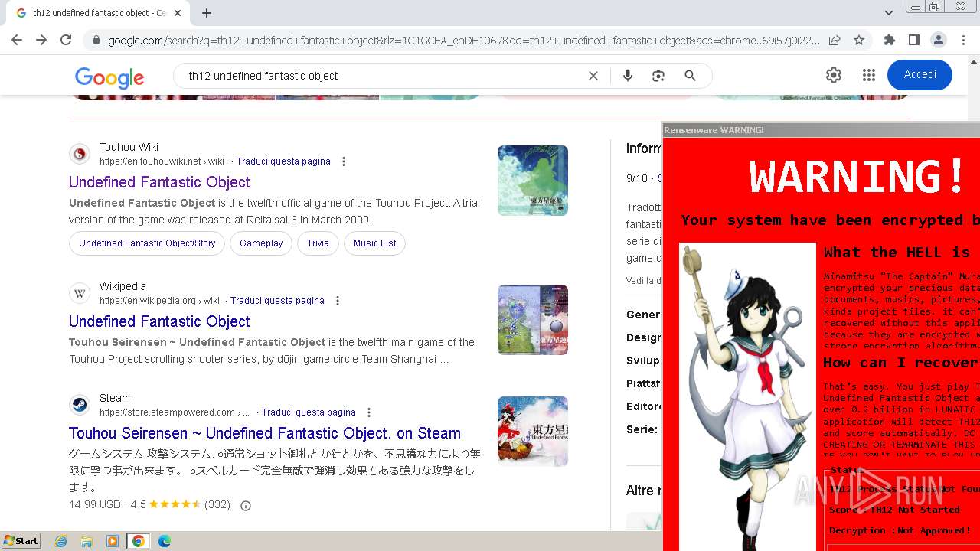The height and width of the screenshot is (551, 980).
Task: Open the Music List sitelink chip
Action: click(375, 243)
